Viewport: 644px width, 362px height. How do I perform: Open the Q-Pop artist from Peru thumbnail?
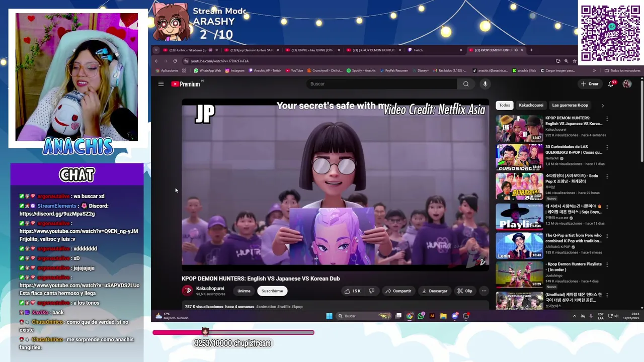point(519,246)
